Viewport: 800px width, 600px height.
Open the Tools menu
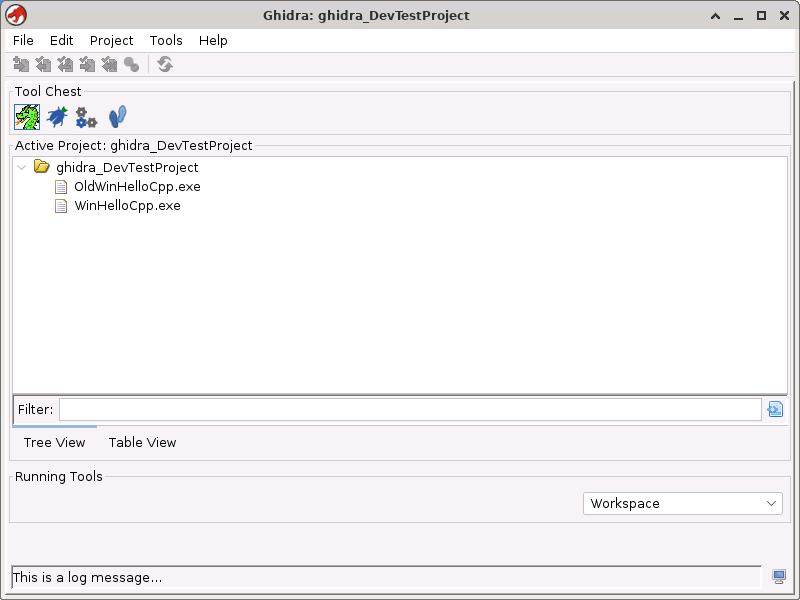pos(166,41)
